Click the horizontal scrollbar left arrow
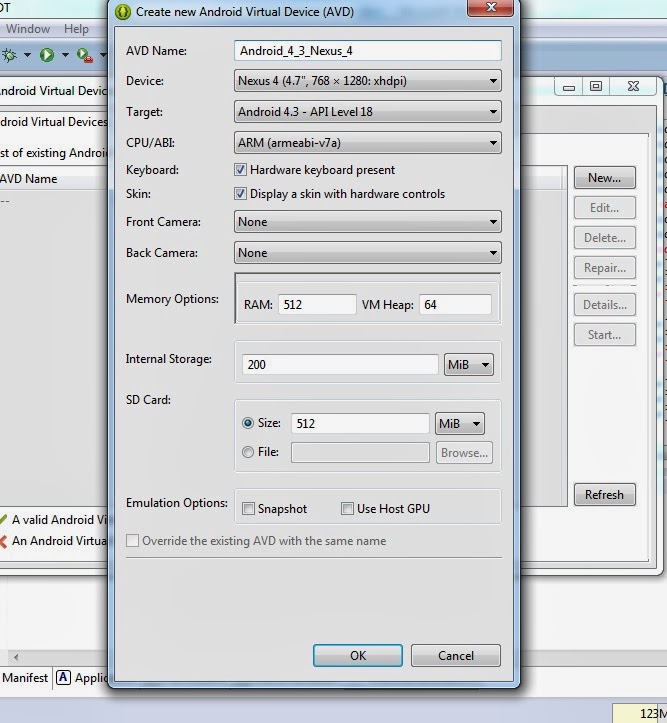Viewport: 667px width, 723px height. point(16,657)
